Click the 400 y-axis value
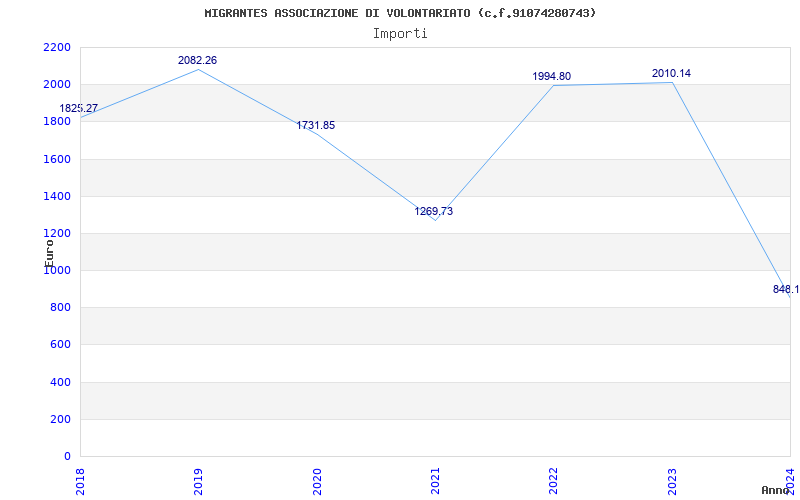The height and width of the screenshot is (500, 800). point(60,382)
